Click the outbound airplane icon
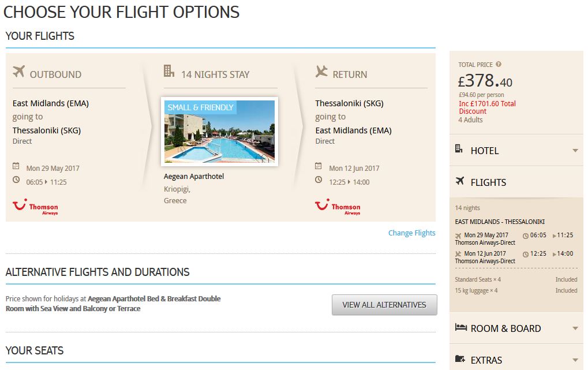This screenshot has height=370, width=588. point(18,71)
